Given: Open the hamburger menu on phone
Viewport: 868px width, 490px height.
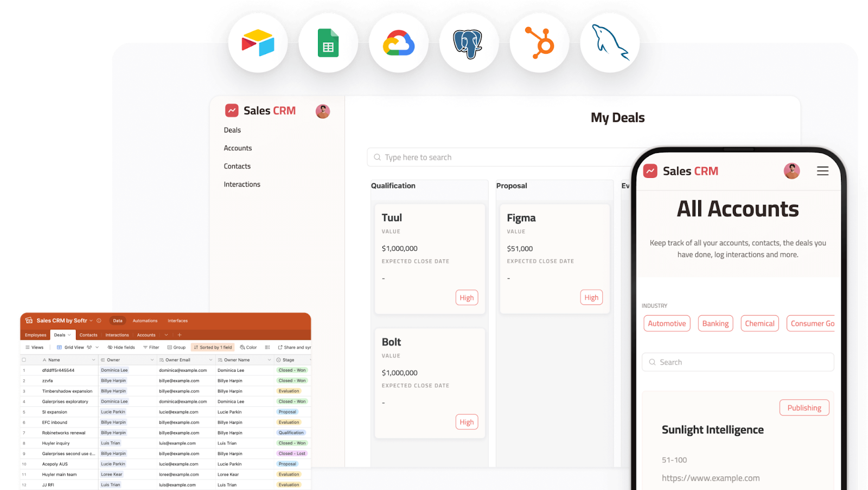Looking at the screenshot, I should 822,171.
